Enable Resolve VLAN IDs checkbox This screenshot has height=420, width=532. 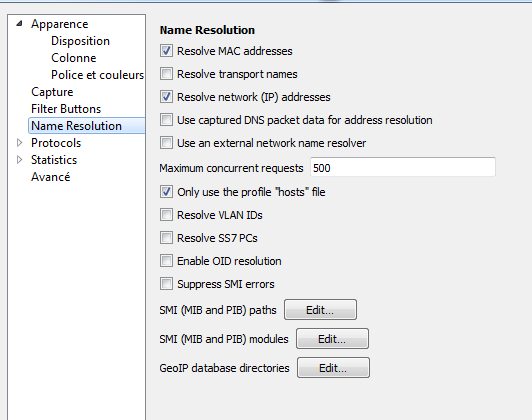[x=166, y=215]
